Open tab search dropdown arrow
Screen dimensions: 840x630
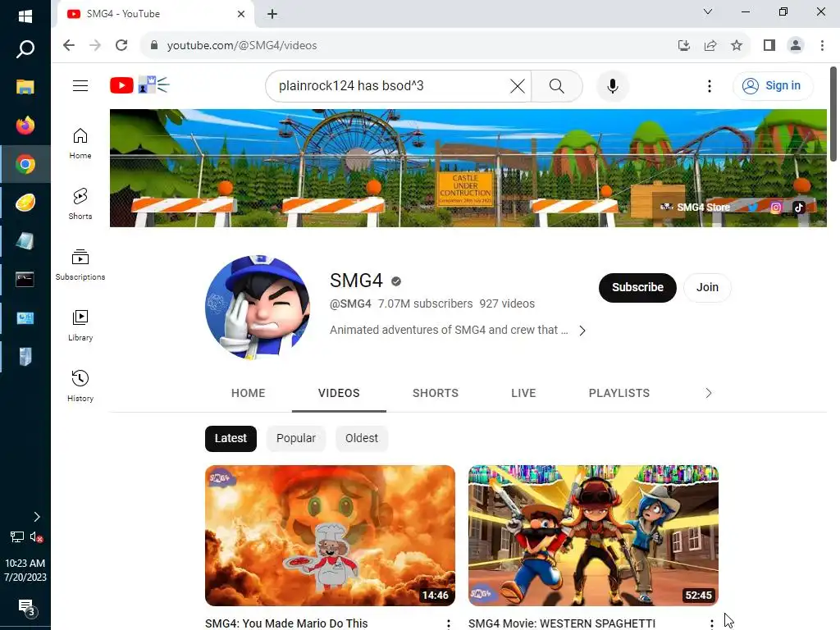point(708,11)
